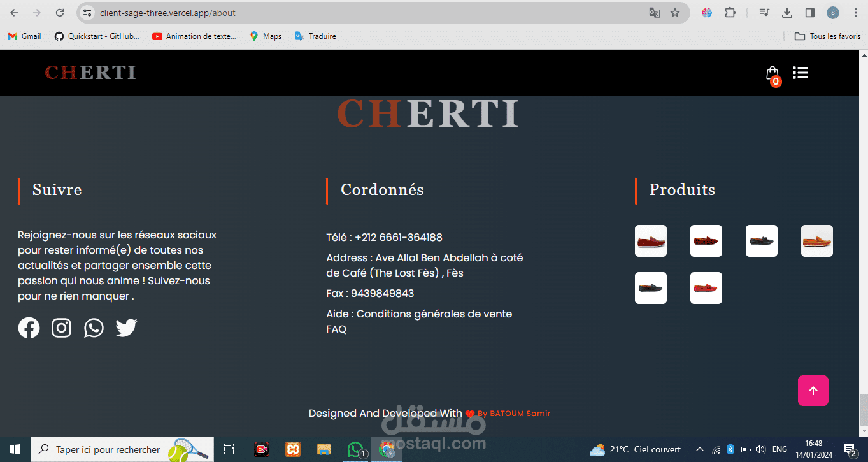Click the weather 21°C Ciel couvert widget
This screenshot has width=868, height=462.
click(635, 449)
